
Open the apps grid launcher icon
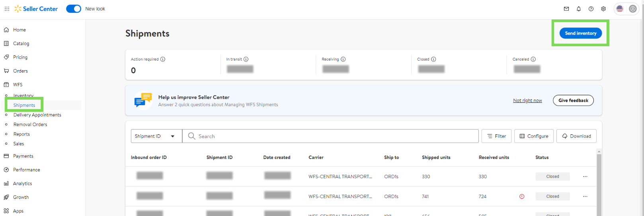point(7,9)
